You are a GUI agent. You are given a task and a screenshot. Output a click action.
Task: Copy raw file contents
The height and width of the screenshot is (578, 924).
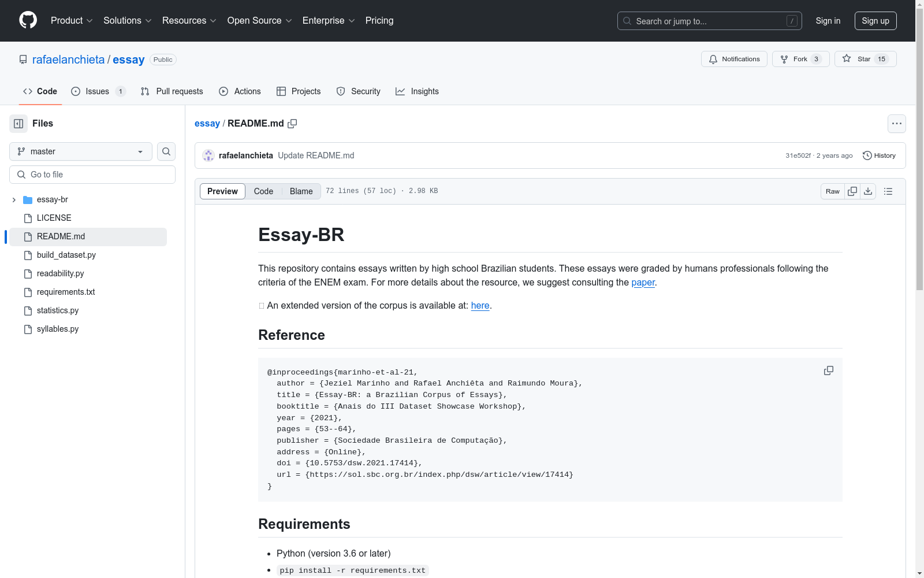tap(852, 191)
